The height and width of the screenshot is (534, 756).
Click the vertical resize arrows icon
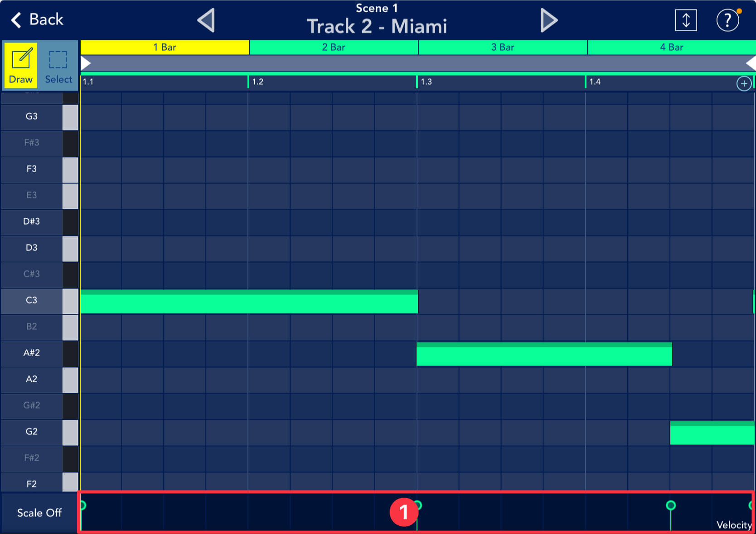coord(686,20)
